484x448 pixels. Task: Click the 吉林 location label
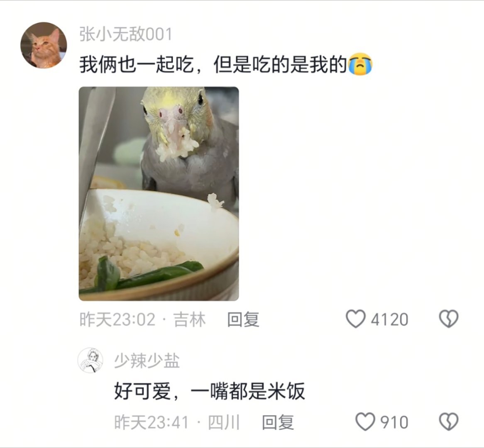coord(190,319)
